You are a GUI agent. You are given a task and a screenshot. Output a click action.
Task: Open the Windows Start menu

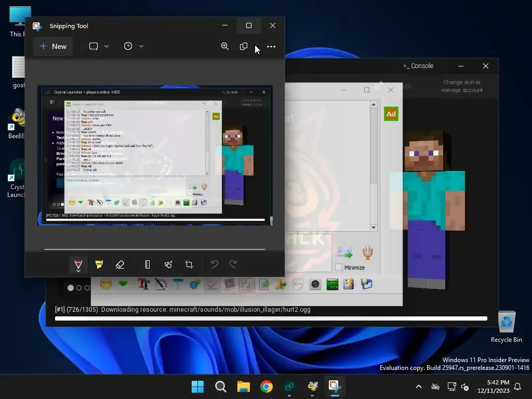coord(198,387)
